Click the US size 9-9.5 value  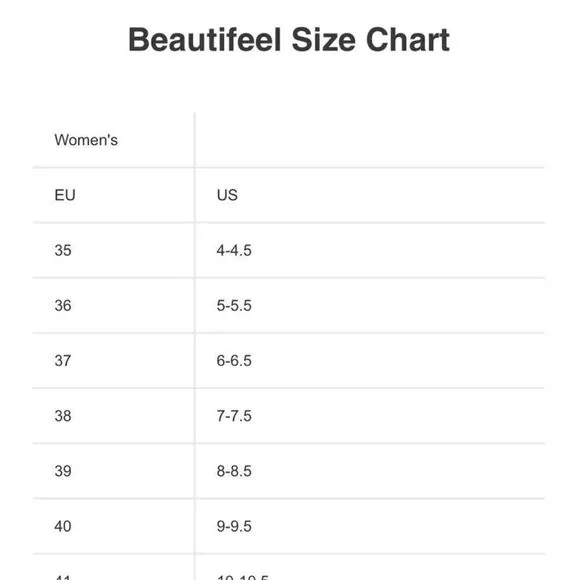point(234,526)
